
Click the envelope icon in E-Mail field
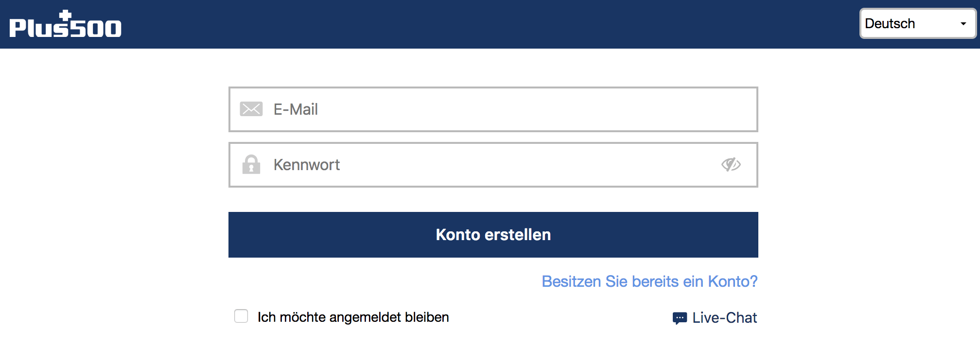(x=251, y=109)
